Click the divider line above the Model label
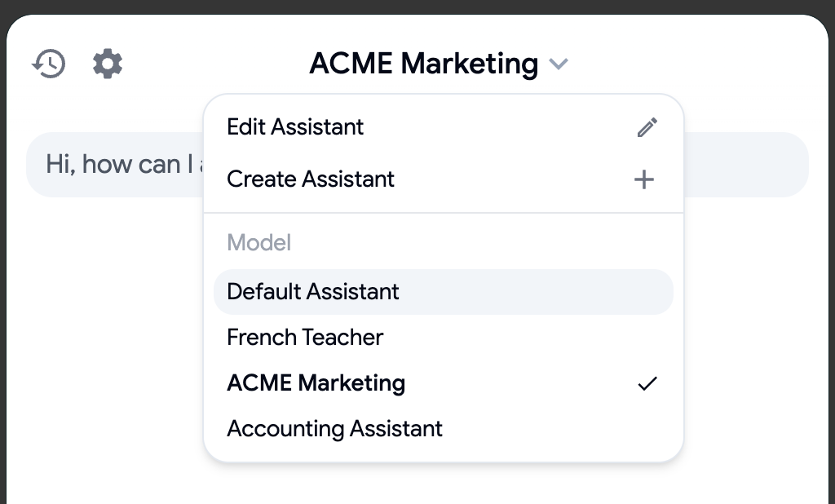This screenshot has height=504, width=835. 443,213
